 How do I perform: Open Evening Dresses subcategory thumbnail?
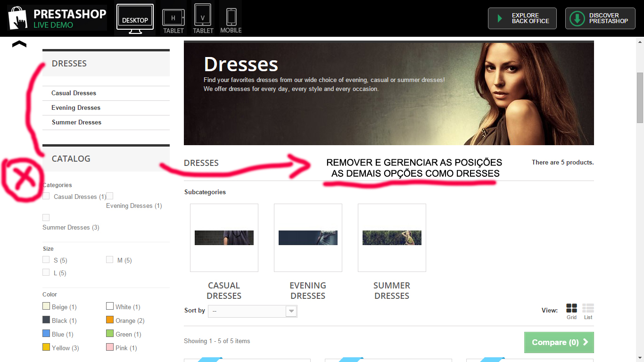click(308, 238)
